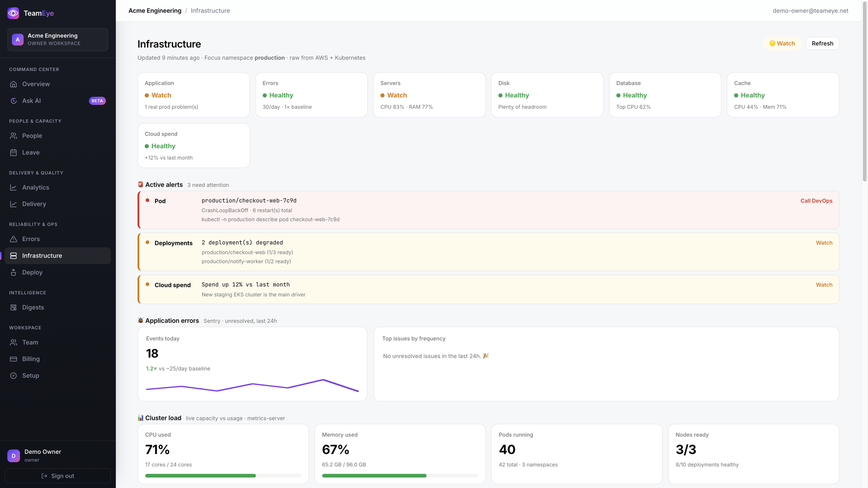Click the Events today sparkline chart

pos(253,386)
